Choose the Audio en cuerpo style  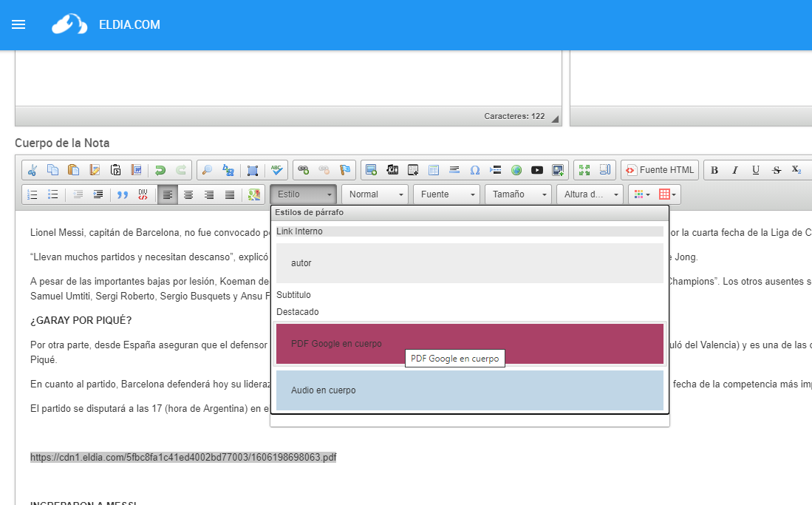[469, 390]
